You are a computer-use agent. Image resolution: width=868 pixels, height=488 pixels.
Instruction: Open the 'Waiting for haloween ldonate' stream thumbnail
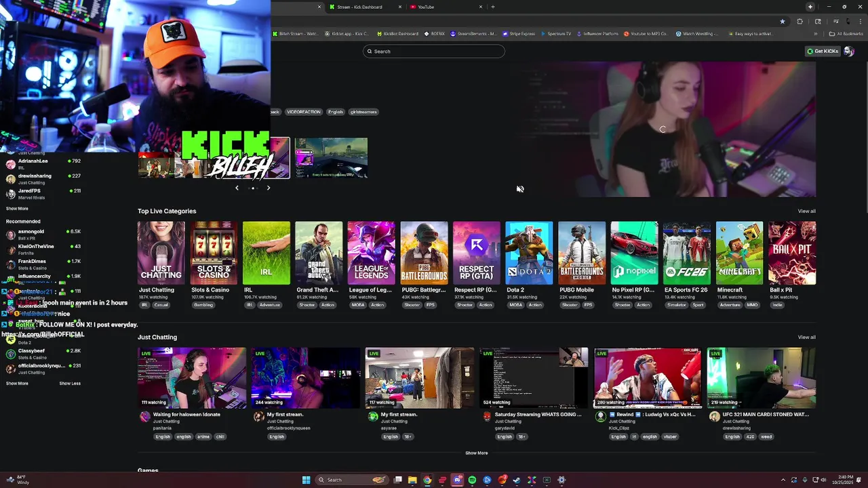point(192,378)
